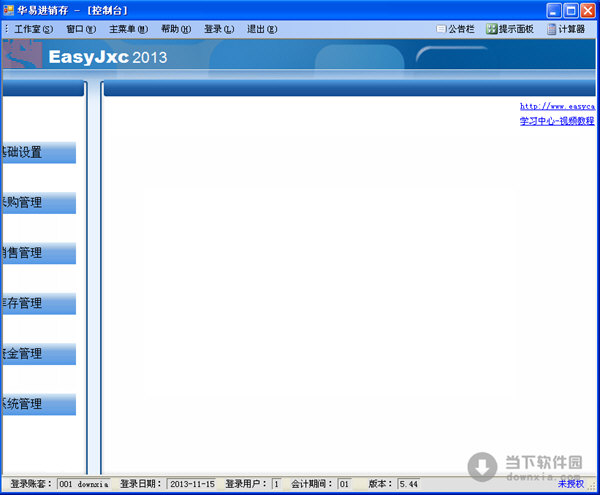Maximize the 华易进销存 window
The height and width of the screenshot is (495, 600).
[571, 11]
